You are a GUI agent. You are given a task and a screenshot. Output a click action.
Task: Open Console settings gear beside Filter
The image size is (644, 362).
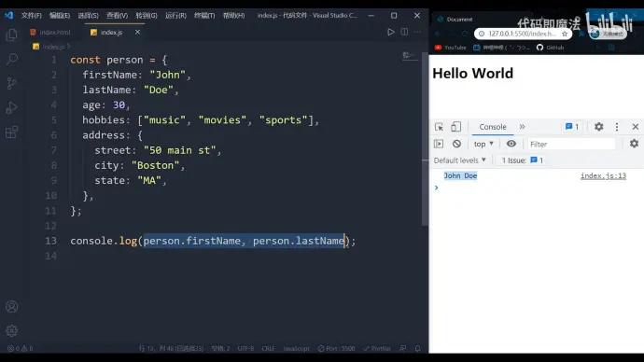tap(634, 144)
